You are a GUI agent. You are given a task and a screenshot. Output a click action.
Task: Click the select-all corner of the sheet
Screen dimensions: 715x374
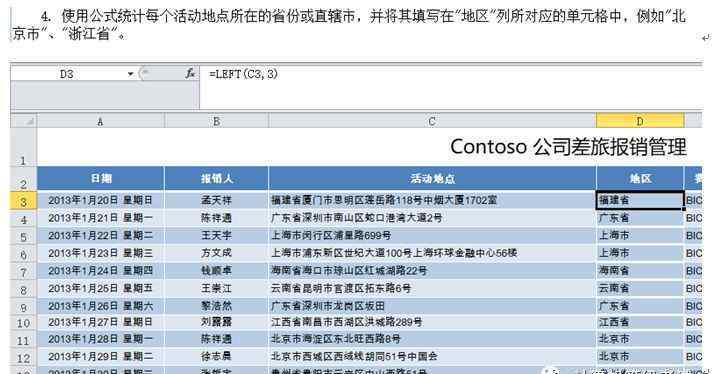pyautogui.click(x=23, y=121)
